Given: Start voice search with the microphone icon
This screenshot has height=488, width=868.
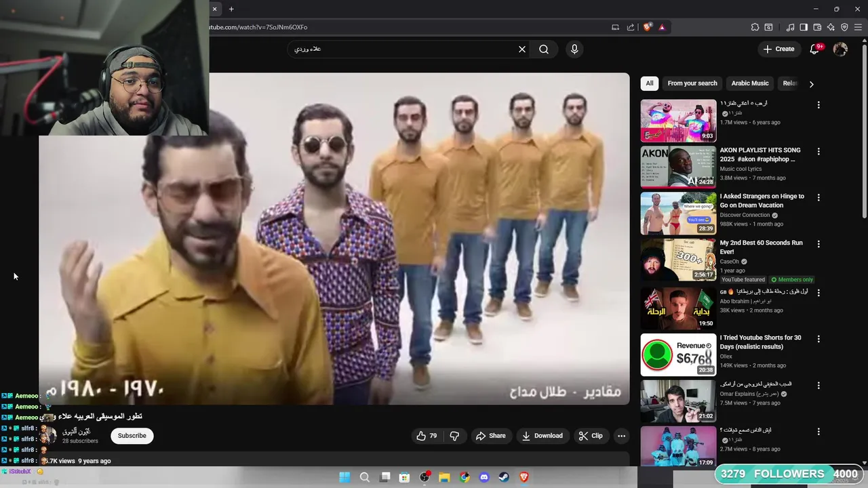Looking at the screenshot, I should point(574,49).
